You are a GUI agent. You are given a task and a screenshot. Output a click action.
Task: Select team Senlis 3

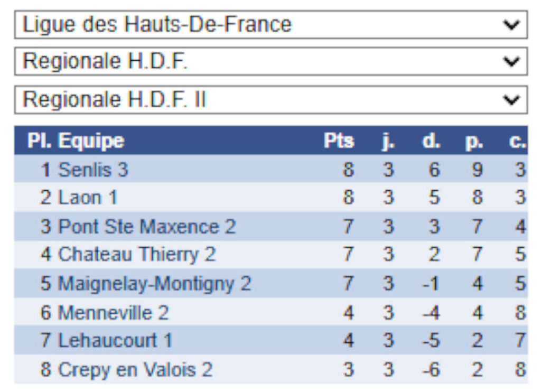tap(93, 170)
